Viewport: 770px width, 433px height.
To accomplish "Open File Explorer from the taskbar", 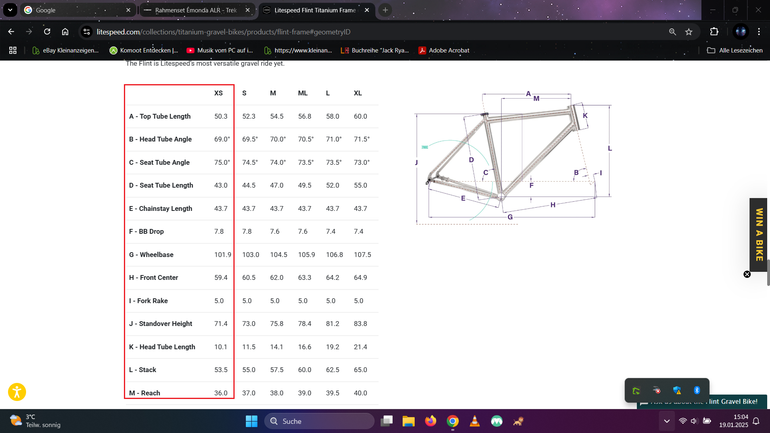I will (x=411, y=421).
